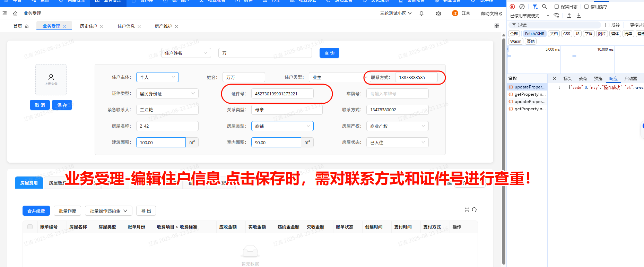Switch to the 历史住户 tab
644x267 pixels.
click(88, 26)
